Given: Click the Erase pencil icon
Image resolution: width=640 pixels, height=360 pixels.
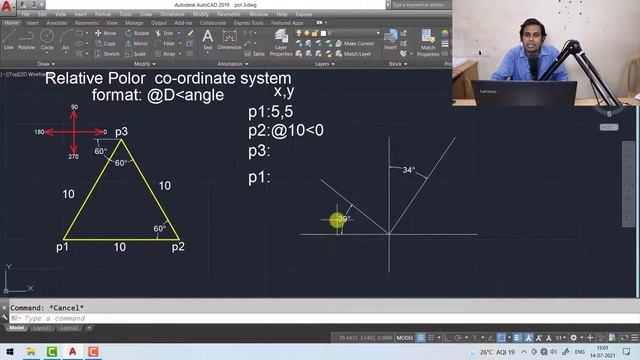Looking at the screenshot, I should 190,33.
